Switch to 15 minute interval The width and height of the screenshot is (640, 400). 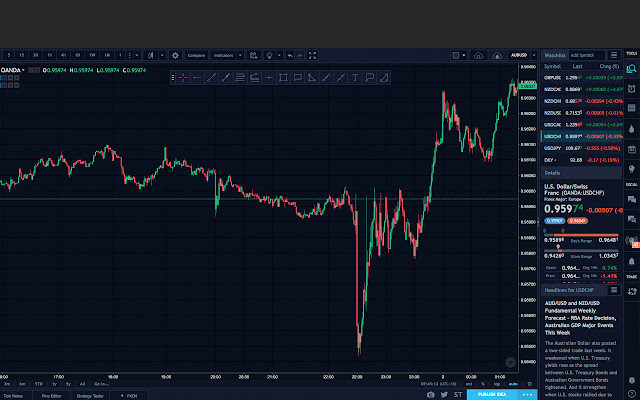(x=22, y=56)
